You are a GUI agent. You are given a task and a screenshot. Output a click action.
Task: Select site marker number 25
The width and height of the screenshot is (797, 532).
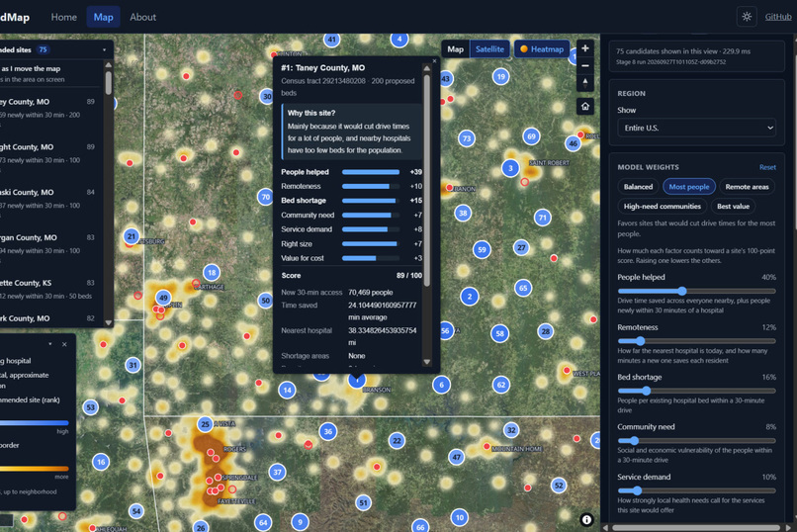coord(205,424)
